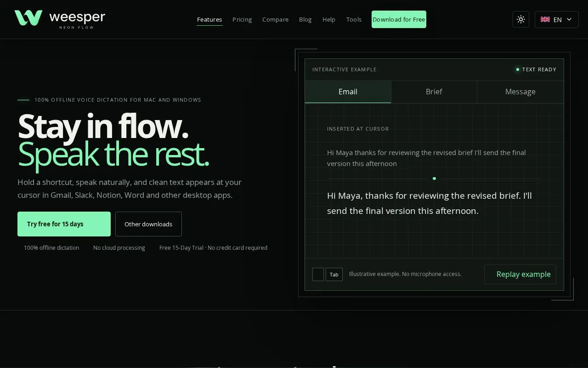Click the cleaned text 'Hi Maya, thanks'
Image resolution: width=588 pixels, height=368 pixels.
coord(430,203)
